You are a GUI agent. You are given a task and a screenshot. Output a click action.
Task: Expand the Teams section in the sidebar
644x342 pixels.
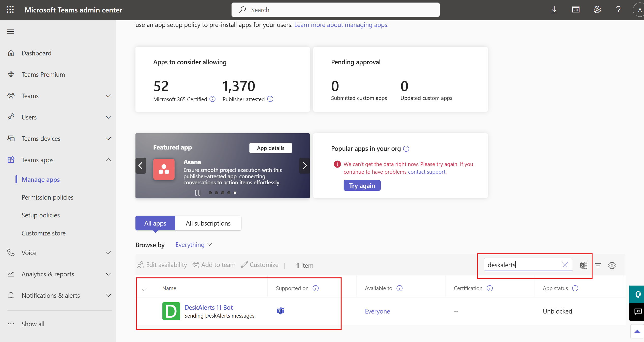tap(108, 96)
